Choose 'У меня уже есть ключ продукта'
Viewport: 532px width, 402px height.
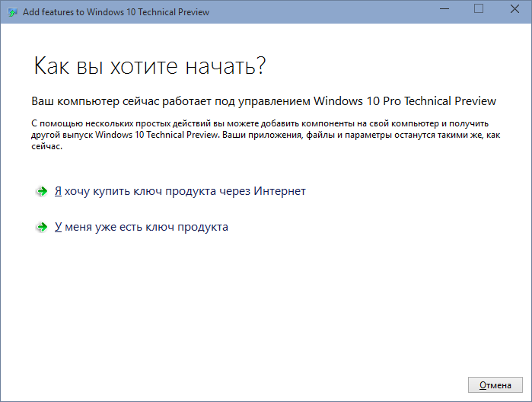point(142,227)
